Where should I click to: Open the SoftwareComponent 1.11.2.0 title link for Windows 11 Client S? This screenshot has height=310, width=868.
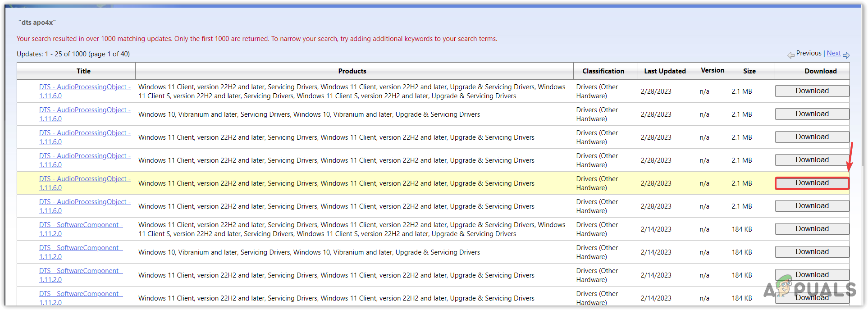pyautogui.click(x=81, y=229)
